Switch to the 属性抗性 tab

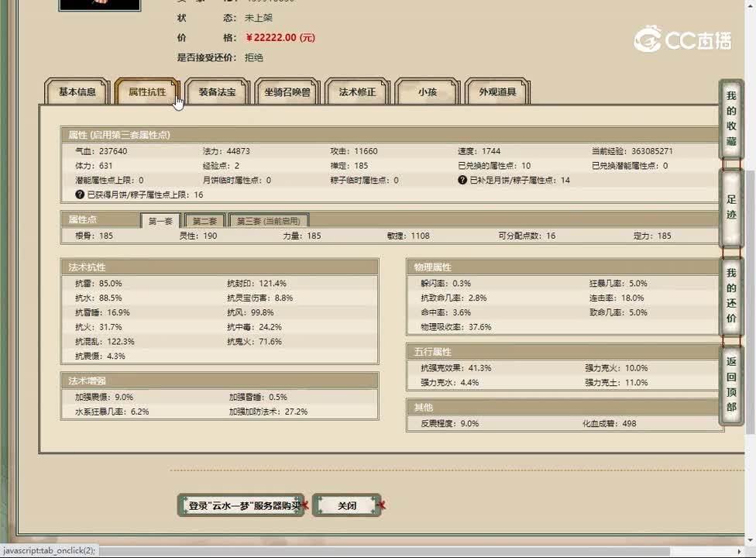point(147,92)
